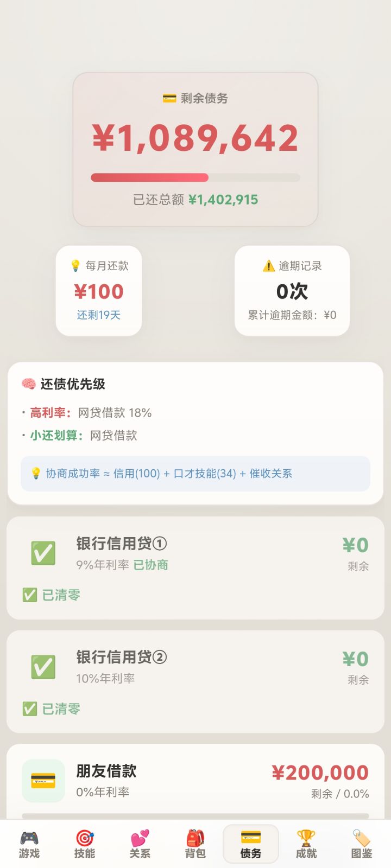Click the 剩余债务 red progress bar
The width and height of the screenshot is (391, 868).
[x=195, y=177]
